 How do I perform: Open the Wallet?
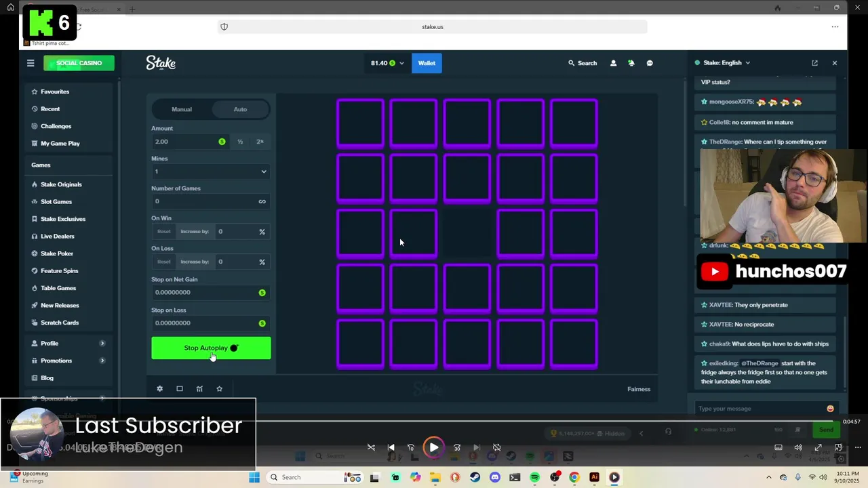click(427, 63)
